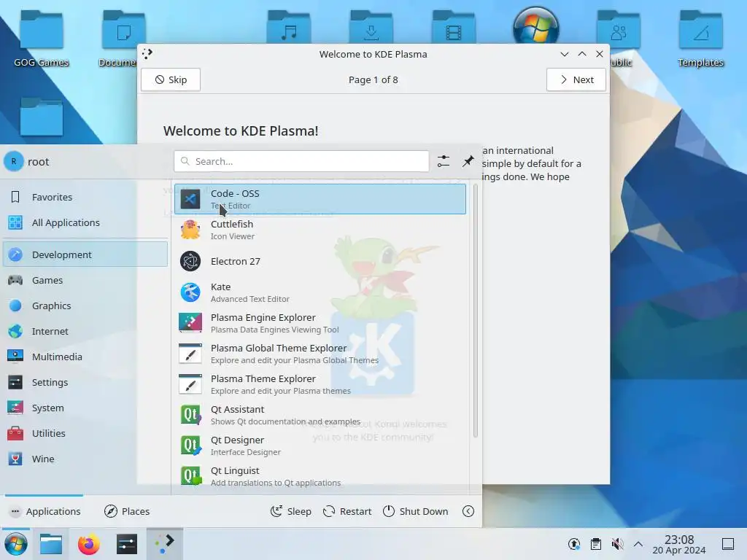The width and height of the screenshot is (747, 560).
Task: Click the taskbar start menu button
Action: pyautogui.click(x=15, y=544)
